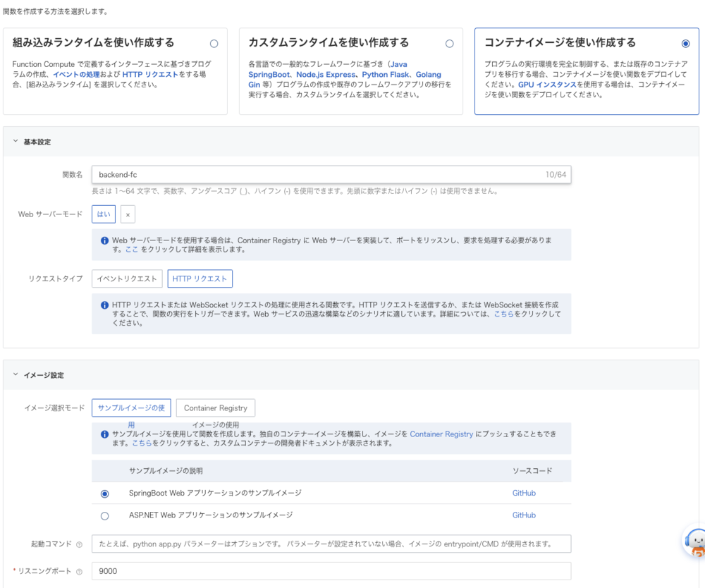Click the help icon beside リスニングポート
Image resolution: width=705 pixels, height=588 pixels.
(79, 571)
